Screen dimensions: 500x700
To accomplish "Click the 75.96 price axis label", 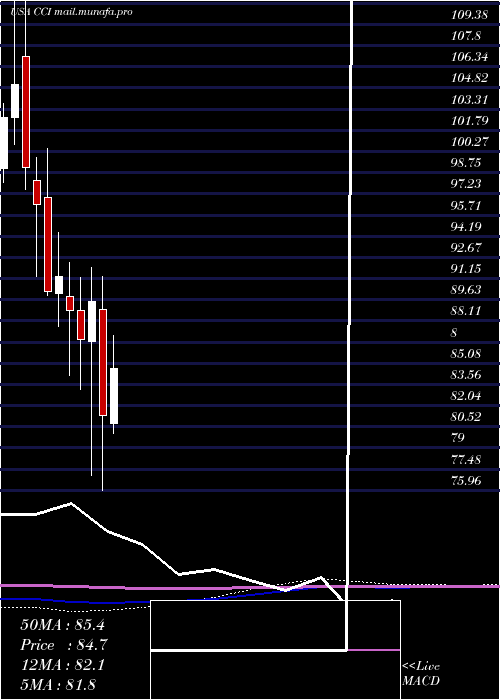I will pos(466,480).
